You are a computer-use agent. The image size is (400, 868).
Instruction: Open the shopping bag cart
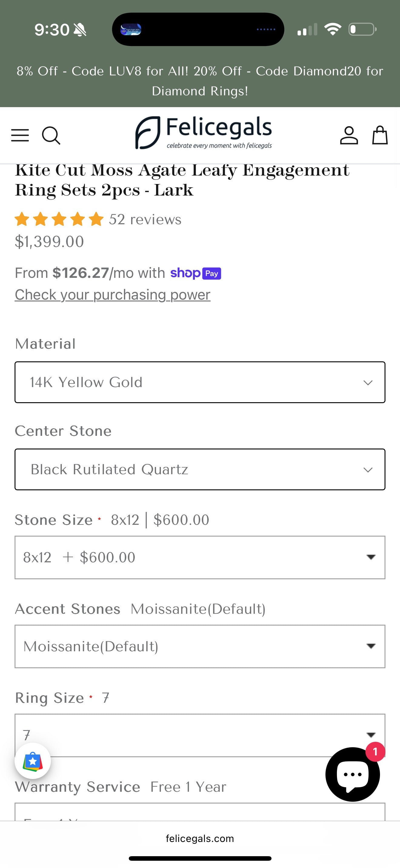[x=380, y=135]
